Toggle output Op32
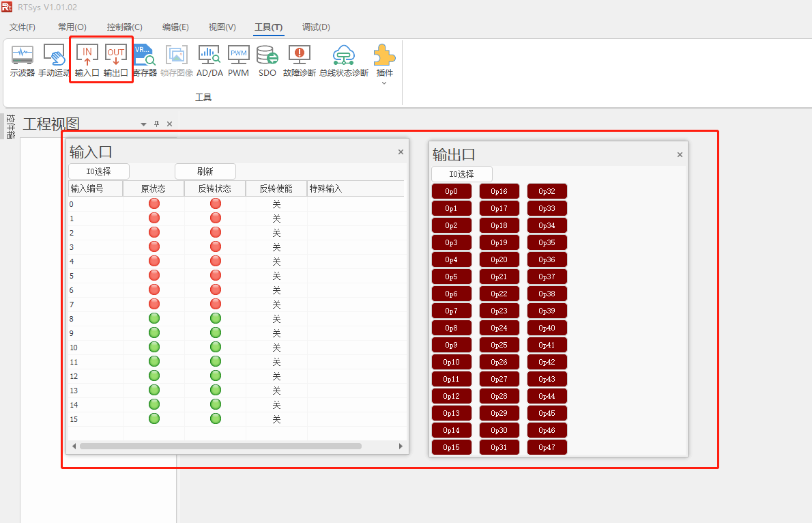Image resolution: width=812 pixels, height=523 pixels. click(x=547, y=191)
